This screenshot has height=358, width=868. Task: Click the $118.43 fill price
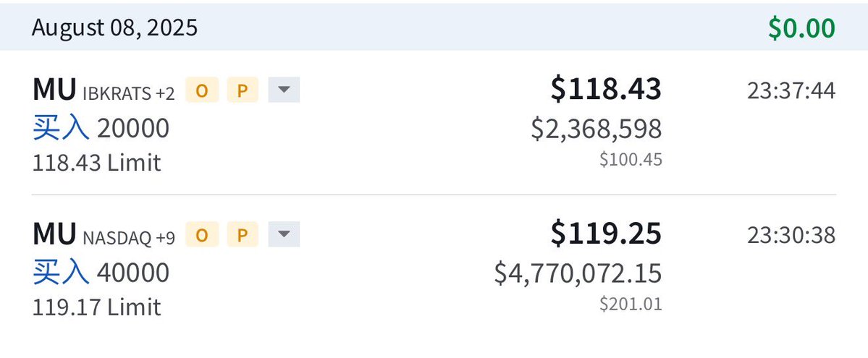tap(606, 89)
